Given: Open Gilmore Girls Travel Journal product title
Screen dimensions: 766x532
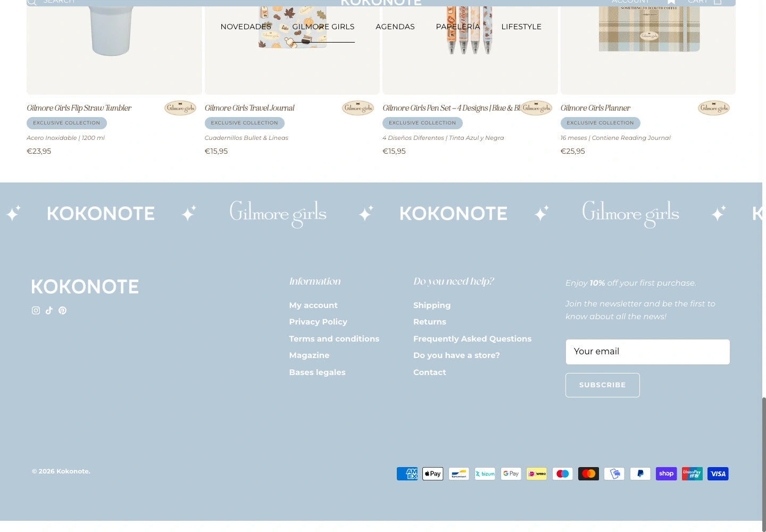Looking at the screenshot, I should (249, 108).
